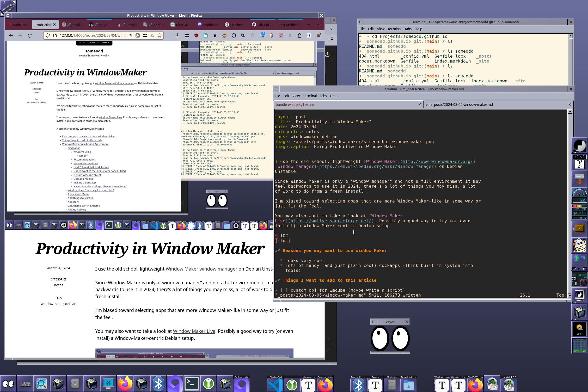The height and width of the screenshot is (392, 588).
Task: Open the Backups safe icon in dock
Action: (392, 384)
